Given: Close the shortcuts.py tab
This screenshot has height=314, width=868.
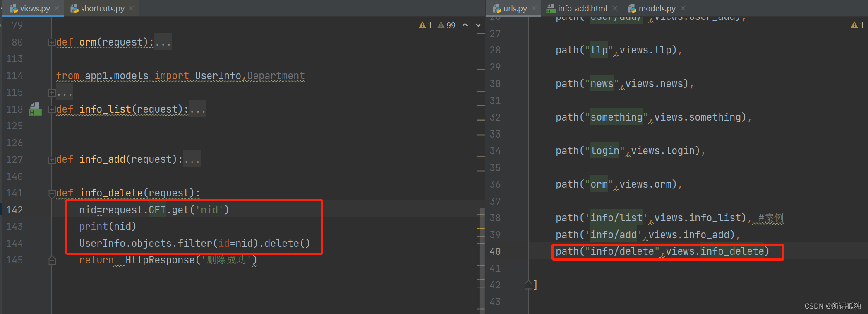Looking at the screenshot, I should tap(131, 8).
